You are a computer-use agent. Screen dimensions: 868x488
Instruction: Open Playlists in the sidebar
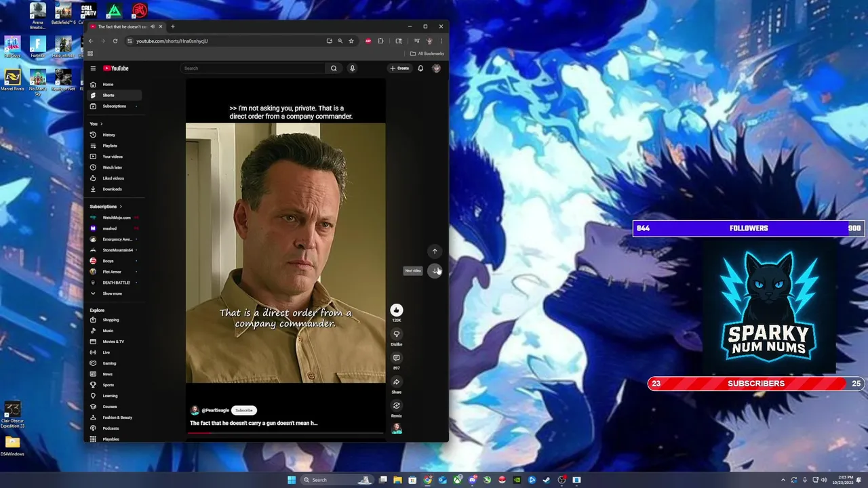click(x=113, y=146)
